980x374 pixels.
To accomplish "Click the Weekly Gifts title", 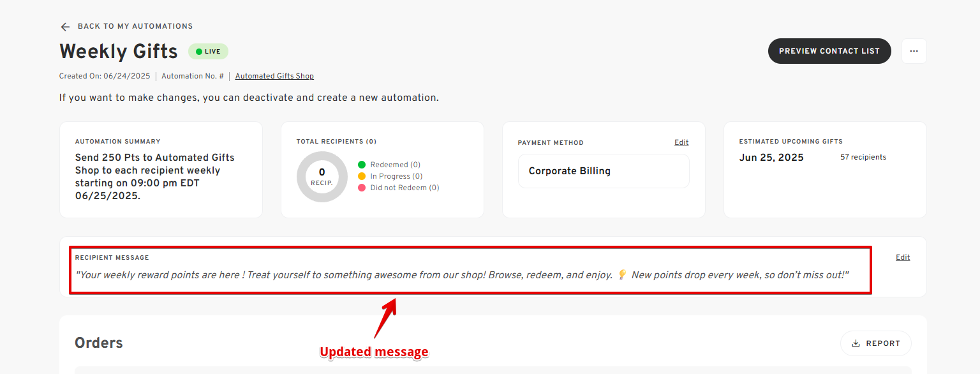I will click(119, 51).
